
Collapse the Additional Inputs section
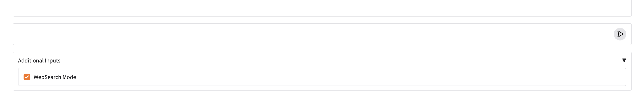click(624, 60)
